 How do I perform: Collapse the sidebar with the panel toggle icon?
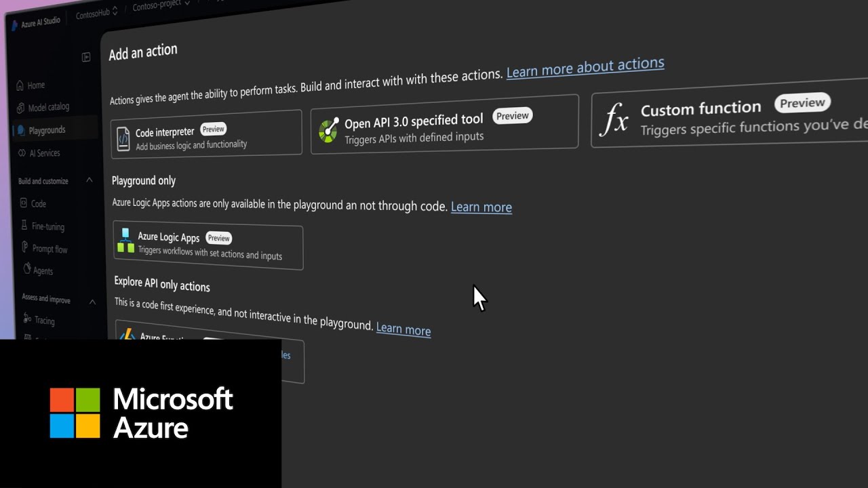[x=86, y=58]
